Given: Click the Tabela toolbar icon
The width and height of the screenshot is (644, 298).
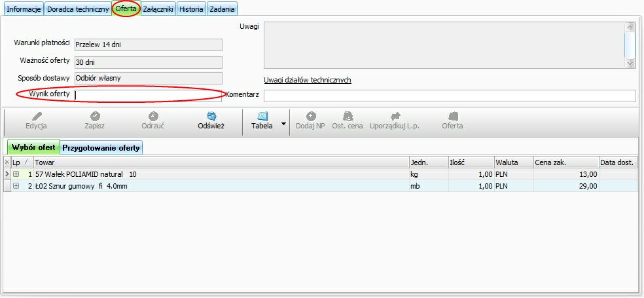Looking at the screenshot, I should [x=262, y=116].
